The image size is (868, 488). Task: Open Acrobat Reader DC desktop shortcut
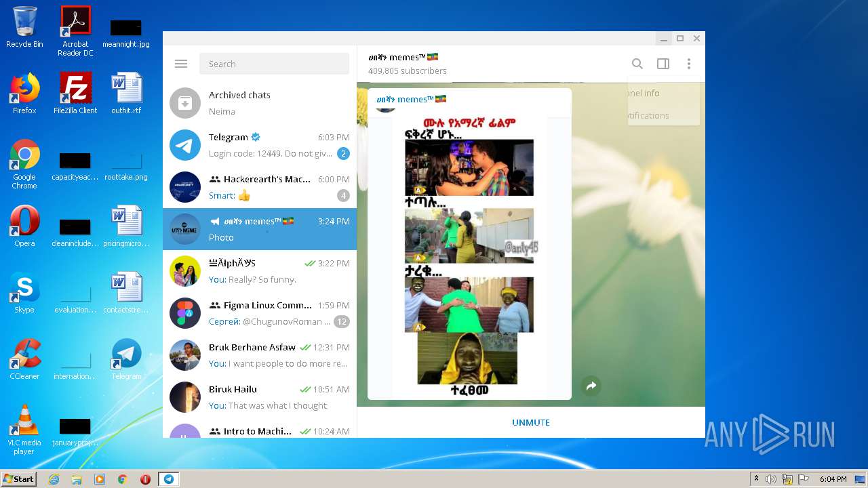coord(75,31)
